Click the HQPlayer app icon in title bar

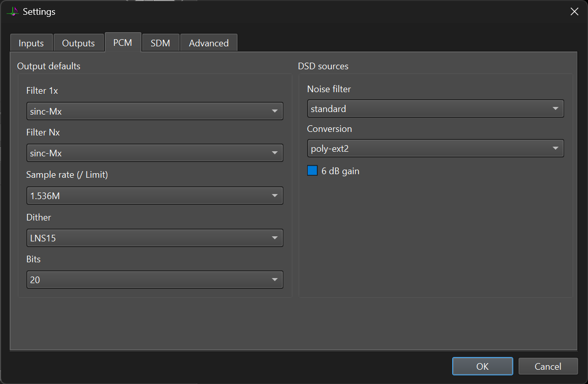coord(12,12)
